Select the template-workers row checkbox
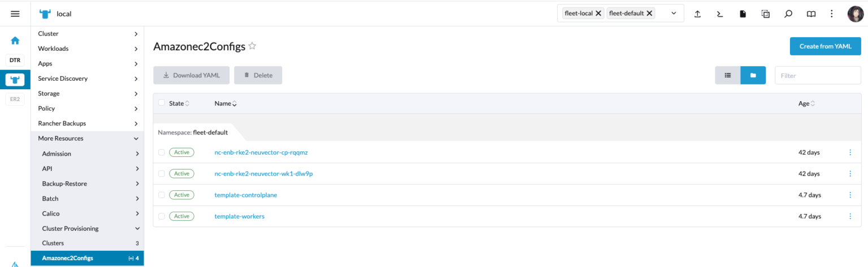 click(x=162, y=216)
